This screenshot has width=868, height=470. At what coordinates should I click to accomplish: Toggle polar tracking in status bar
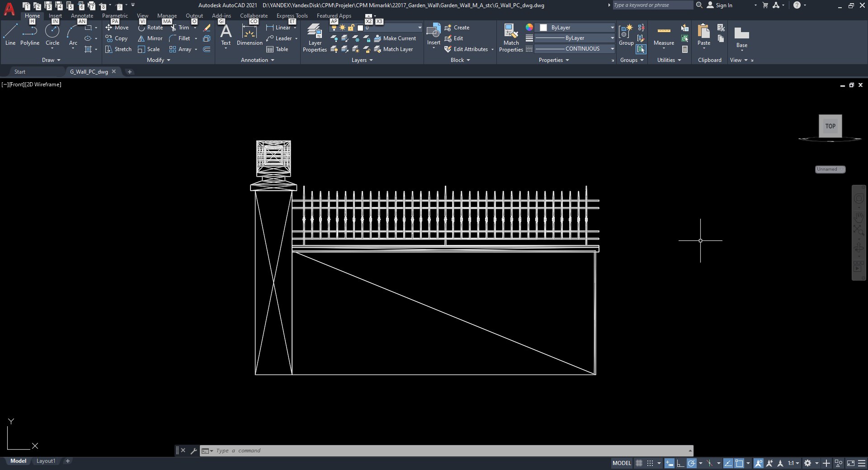tap(691, 463)
